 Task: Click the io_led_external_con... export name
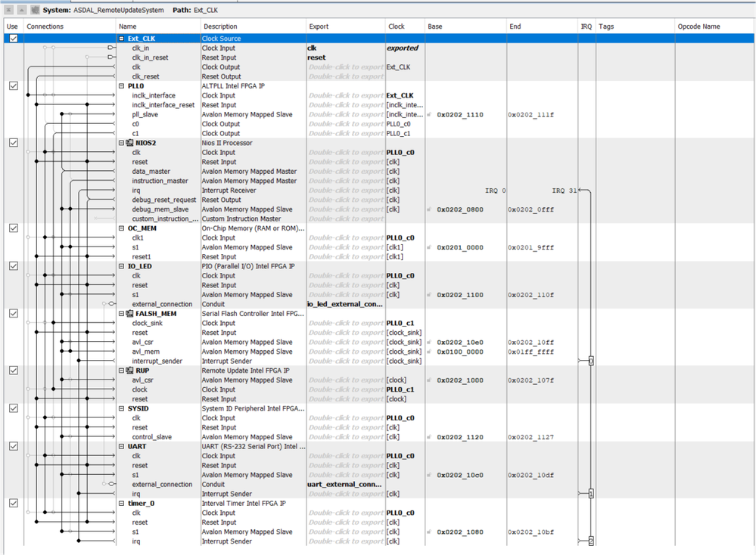[345, 304]
